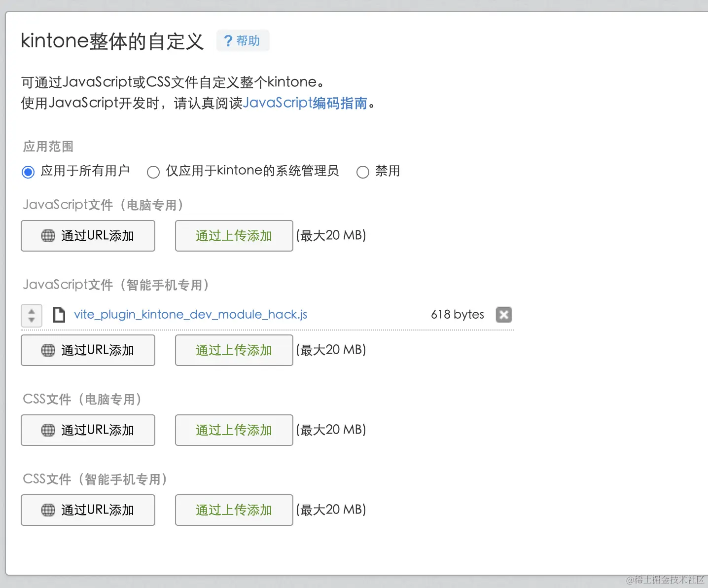Click the globe icon on mobile JavaScript URL button

[48, 350]
